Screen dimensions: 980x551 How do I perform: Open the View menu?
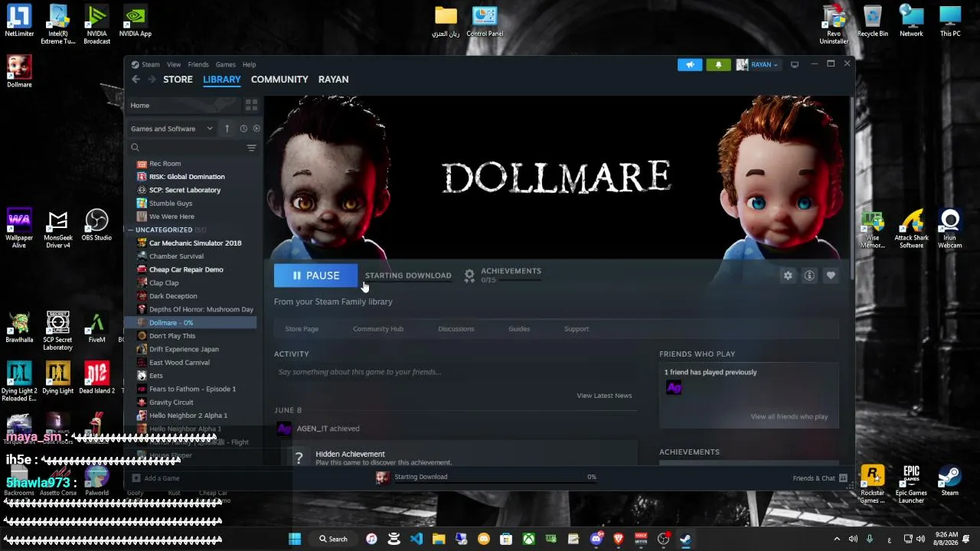point(174,65)
